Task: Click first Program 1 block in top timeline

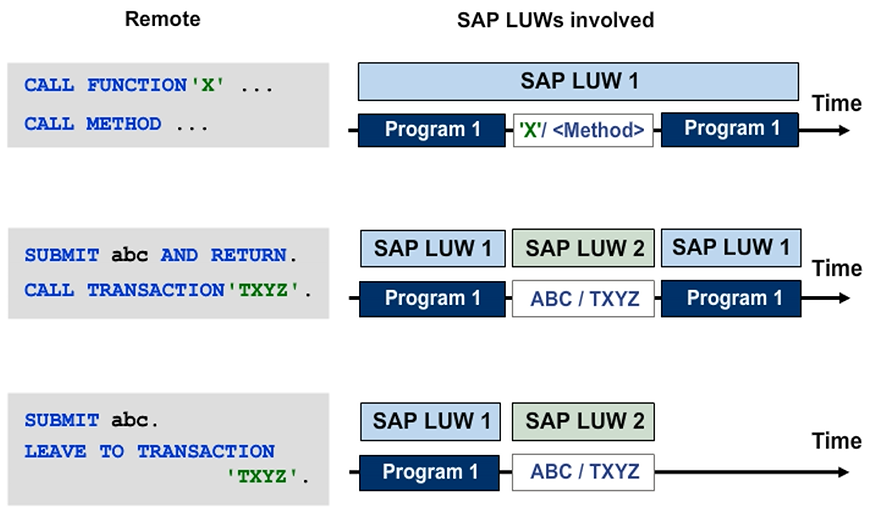Action: click(x=432, y=130)
